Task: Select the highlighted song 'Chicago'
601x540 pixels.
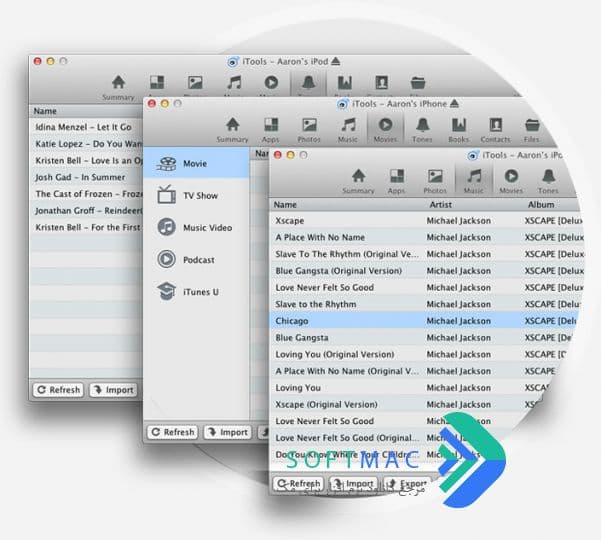Action: (425, 321)
